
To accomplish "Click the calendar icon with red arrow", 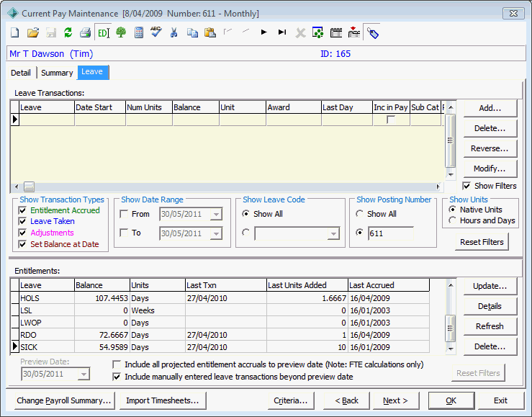I will point(354,32).
